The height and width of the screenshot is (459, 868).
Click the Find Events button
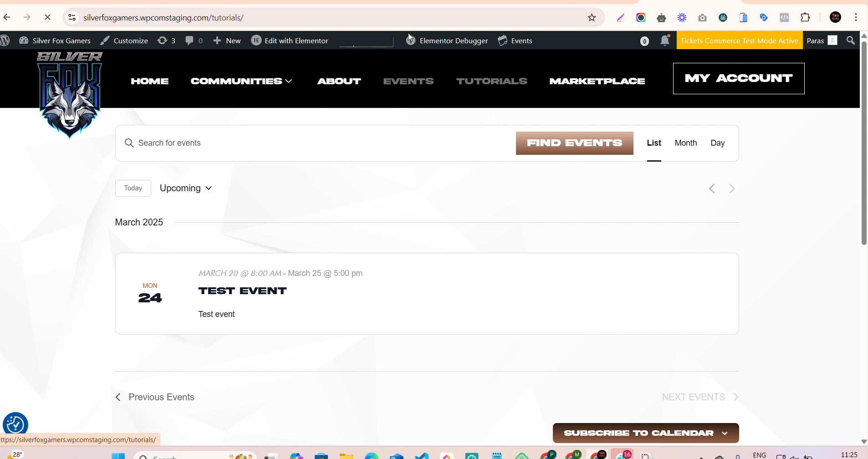574,143
